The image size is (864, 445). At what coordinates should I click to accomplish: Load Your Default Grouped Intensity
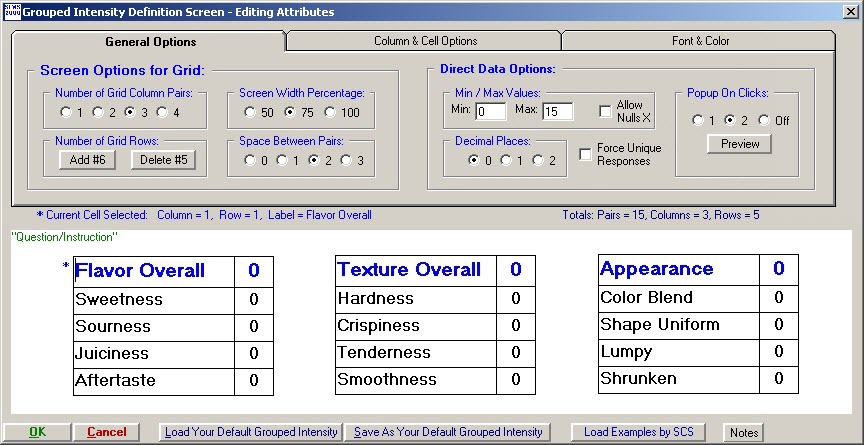click(251, 432)
